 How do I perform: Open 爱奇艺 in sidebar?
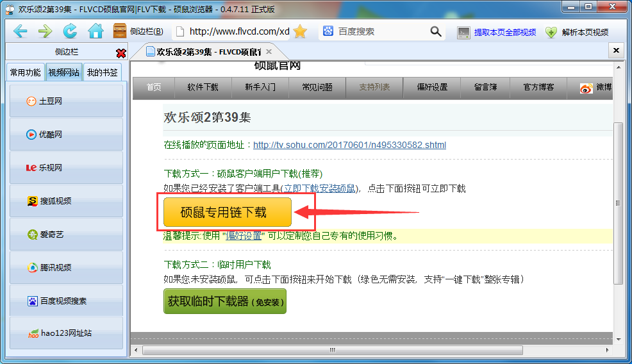(x=66, y=234)
